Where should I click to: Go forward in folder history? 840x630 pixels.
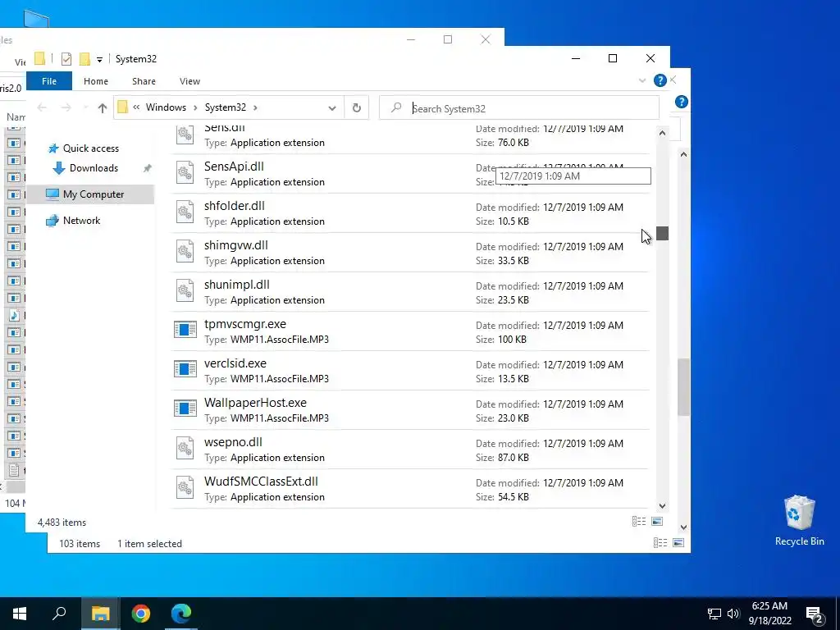(66, 108)
